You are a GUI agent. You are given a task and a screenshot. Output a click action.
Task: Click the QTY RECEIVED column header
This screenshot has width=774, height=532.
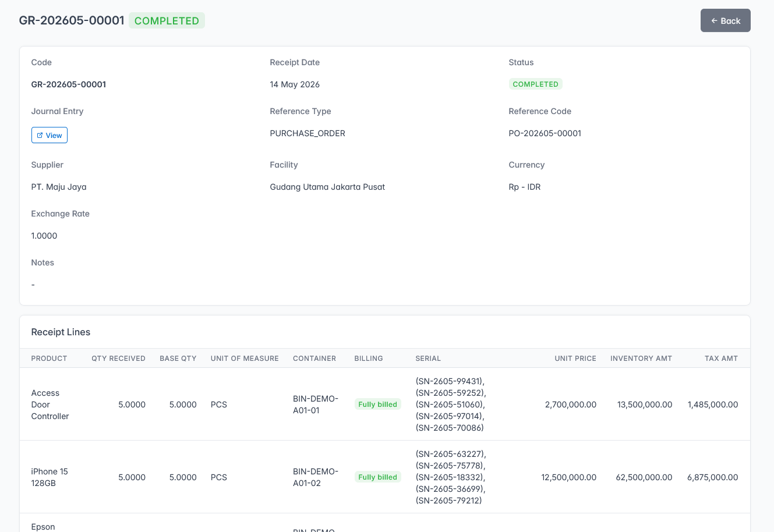[118, 359]
